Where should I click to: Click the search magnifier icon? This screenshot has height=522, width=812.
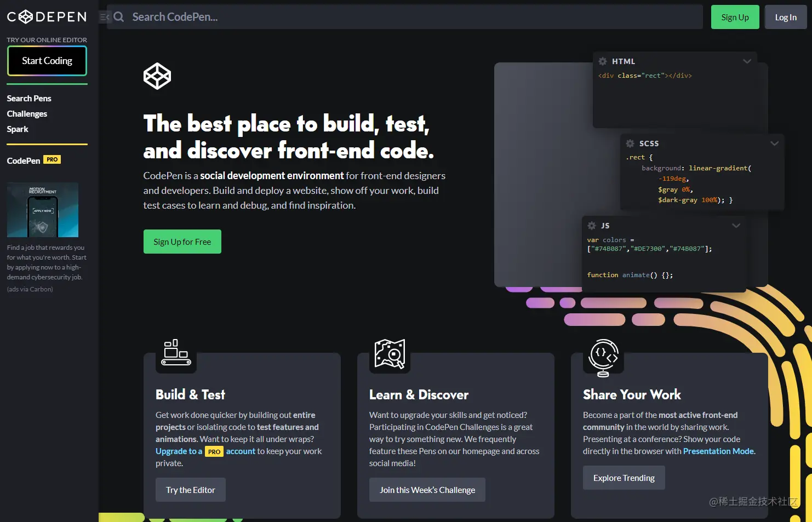click(118, 17)
